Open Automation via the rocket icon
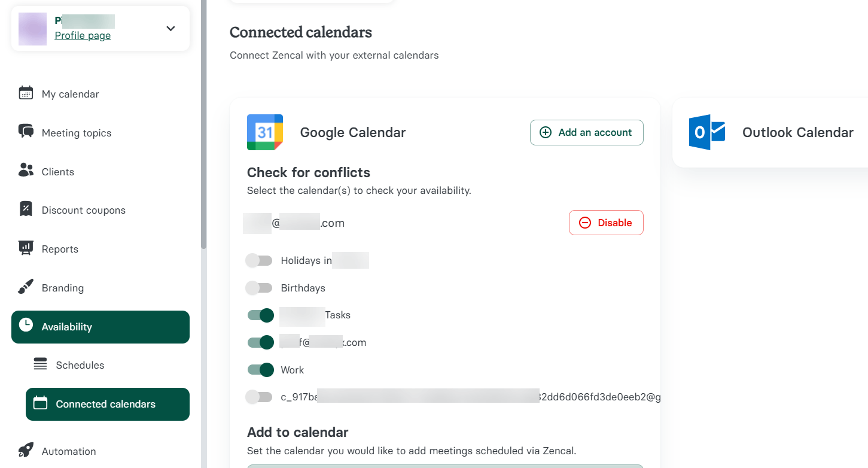The width and height of the screenshot is (868, 468). pyautogui.click(x=26, y=451)
